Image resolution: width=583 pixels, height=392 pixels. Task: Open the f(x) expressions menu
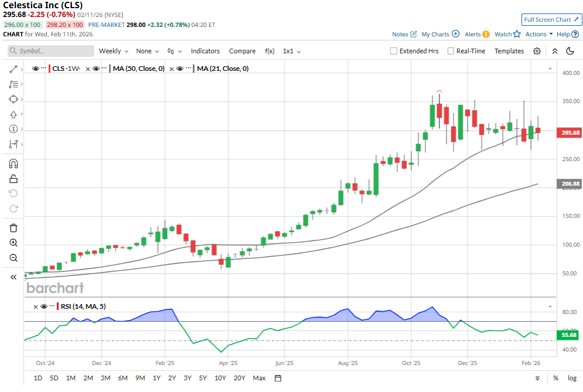pos(270,51)
